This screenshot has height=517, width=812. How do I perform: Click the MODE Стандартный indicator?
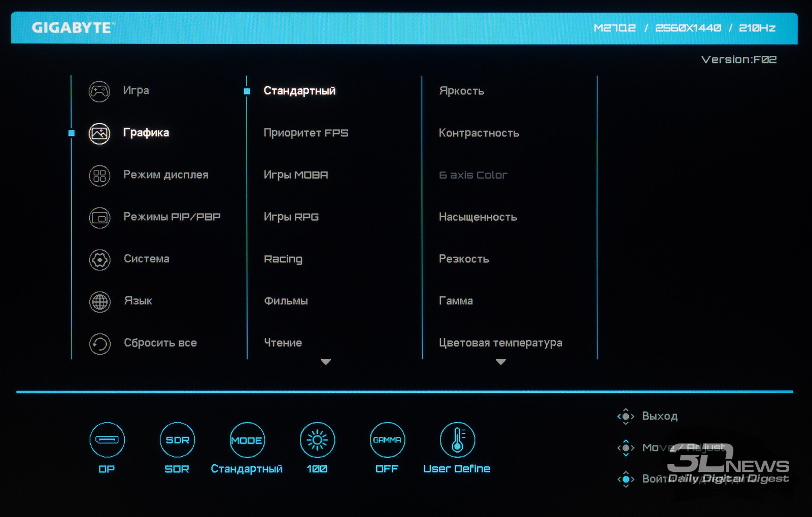click(247, 440)
